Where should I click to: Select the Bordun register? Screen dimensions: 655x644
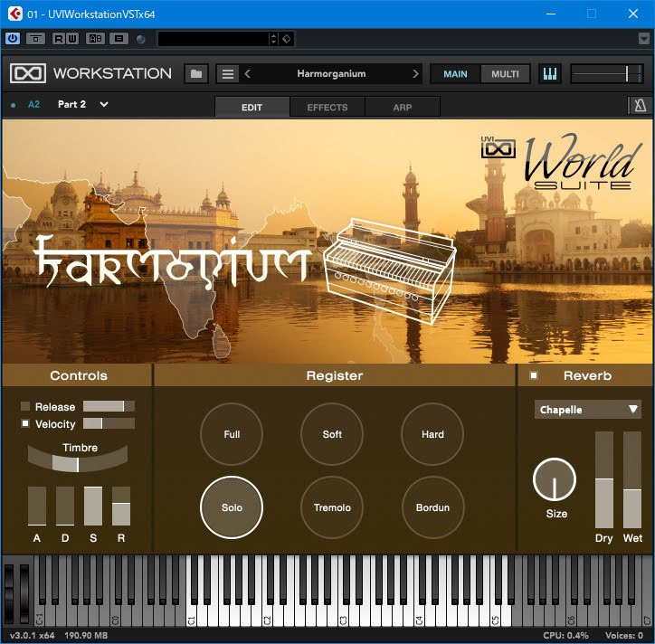(432, 507)
